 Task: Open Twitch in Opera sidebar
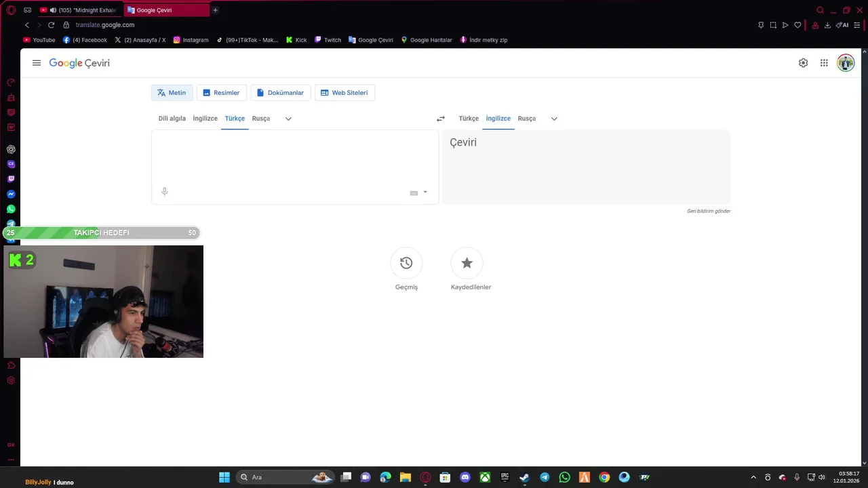(x=11, y=179)
